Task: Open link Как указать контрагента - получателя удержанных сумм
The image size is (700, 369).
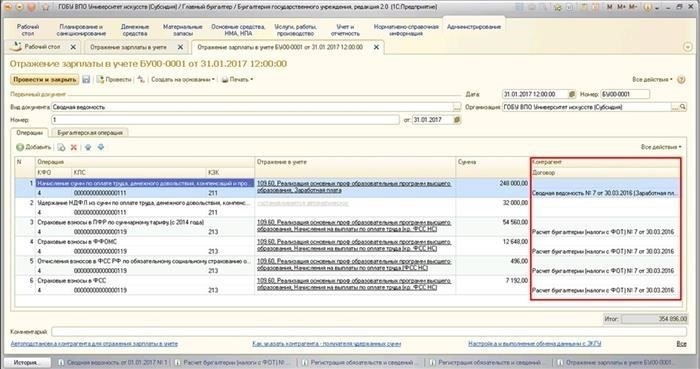Action: tap(326, 344)
